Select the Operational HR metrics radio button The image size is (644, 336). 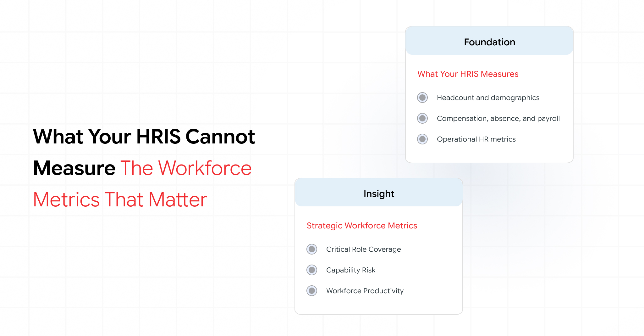point(422,139)
